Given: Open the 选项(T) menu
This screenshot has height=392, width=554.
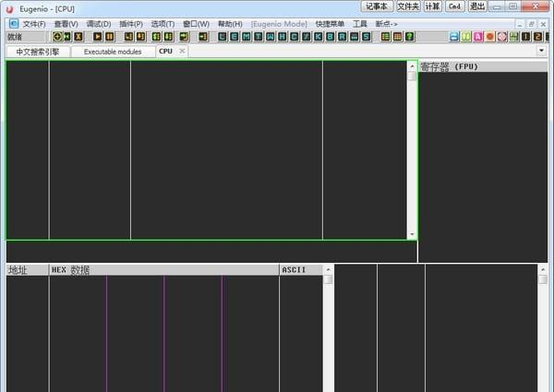Looking at the screenshot, I should click(x=163, y=24).
